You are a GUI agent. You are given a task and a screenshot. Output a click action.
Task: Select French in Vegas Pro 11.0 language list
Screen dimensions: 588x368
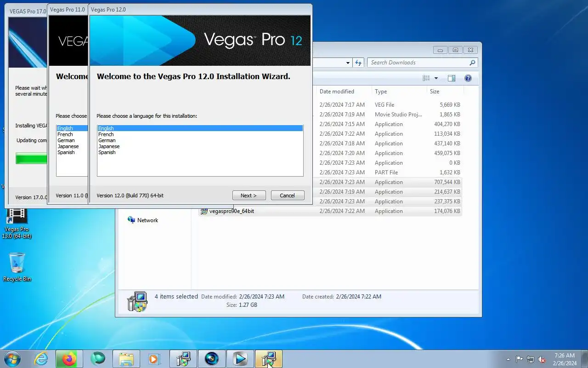pyautogui.click(x=72, y=134)
